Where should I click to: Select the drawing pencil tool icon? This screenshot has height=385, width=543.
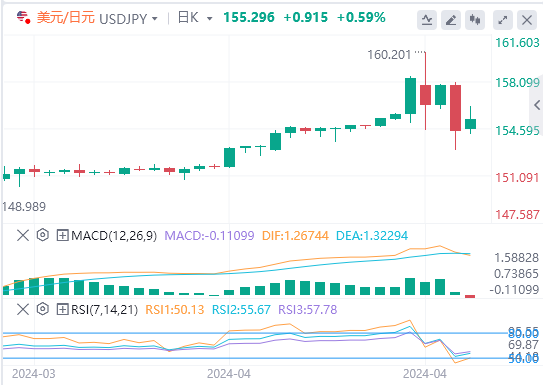(x=451, y=20)
